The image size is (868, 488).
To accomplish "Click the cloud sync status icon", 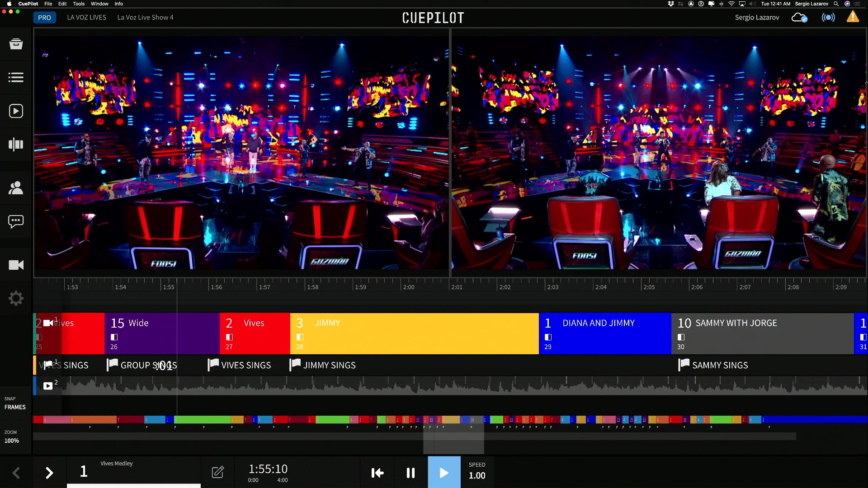I will [799, 18].
